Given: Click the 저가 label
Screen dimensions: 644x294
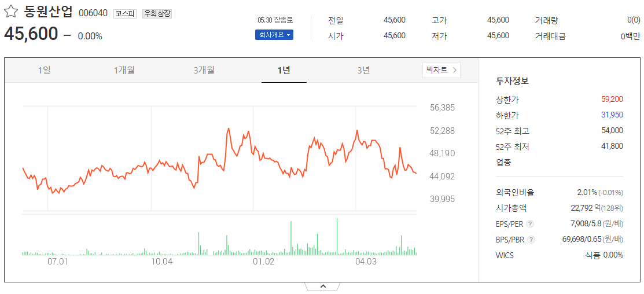Looking at the screenshot, I should [440, 36].
